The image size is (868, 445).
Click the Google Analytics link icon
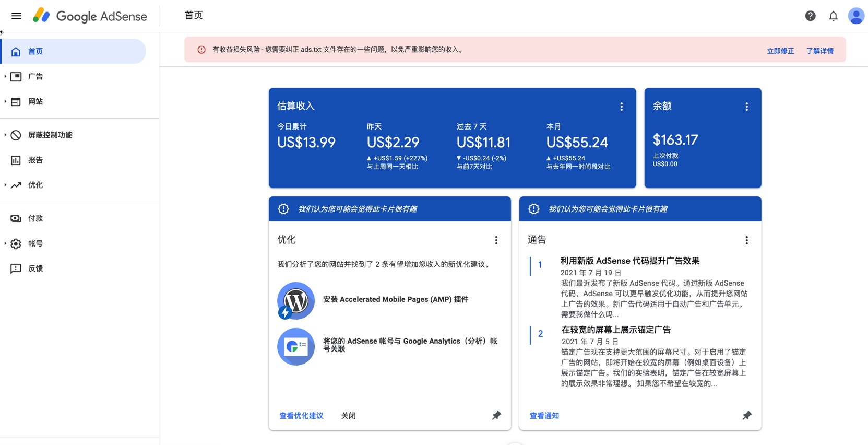click(x=296, y=346)
